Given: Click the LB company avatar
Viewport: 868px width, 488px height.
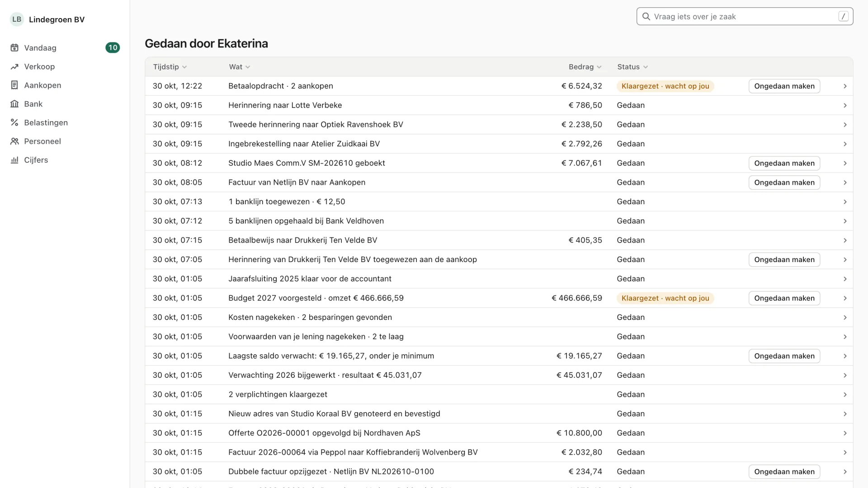Looking at the screenshot, I should click(x=17, y=19).
